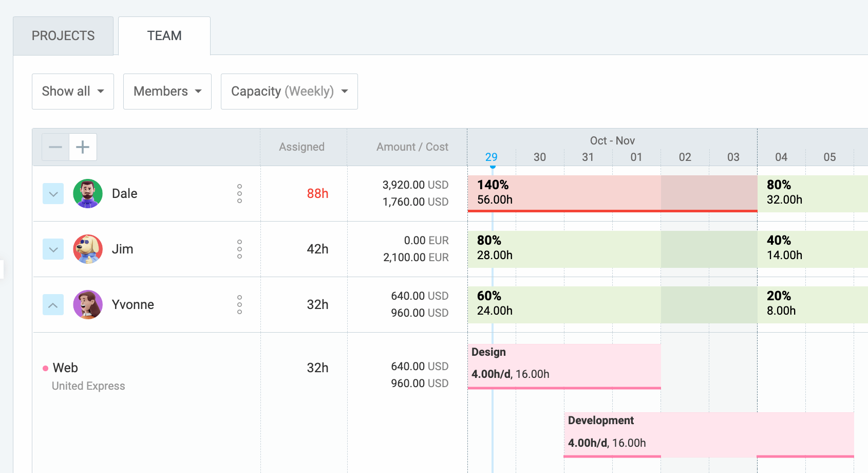The width and height of the screenshot is (868, 473).
Task: Open Yvonne's three-dot options menu
Action: pos(239,305)
